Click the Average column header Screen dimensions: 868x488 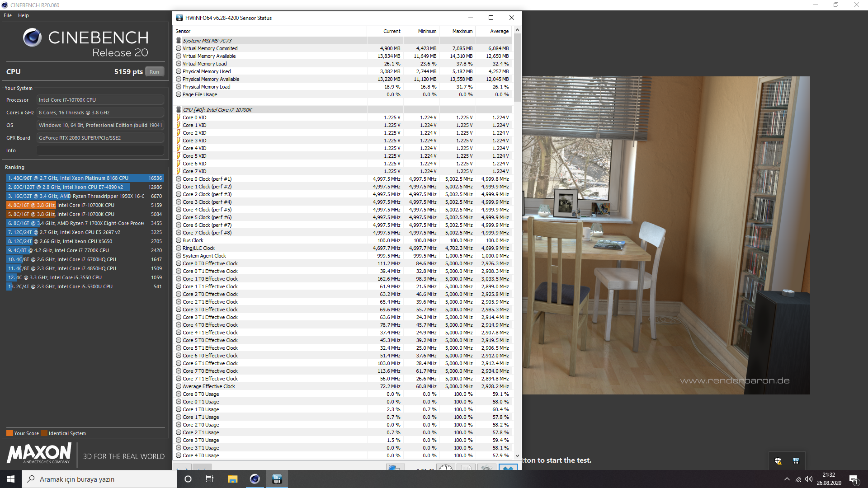(494, 31)
